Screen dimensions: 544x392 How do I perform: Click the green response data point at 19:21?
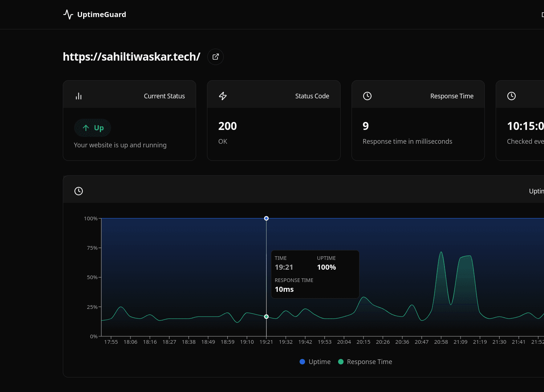coord(266,317)
